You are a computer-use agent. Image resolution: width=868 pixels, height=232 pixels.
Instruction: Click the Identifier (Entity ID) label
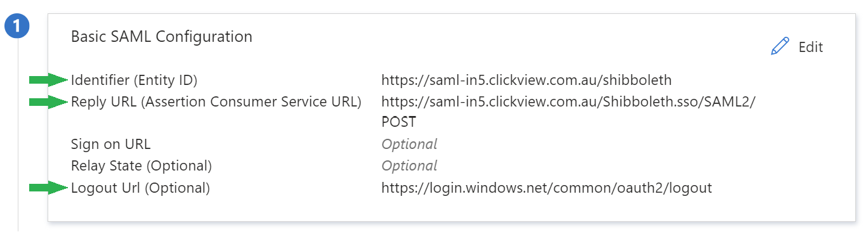135,81
